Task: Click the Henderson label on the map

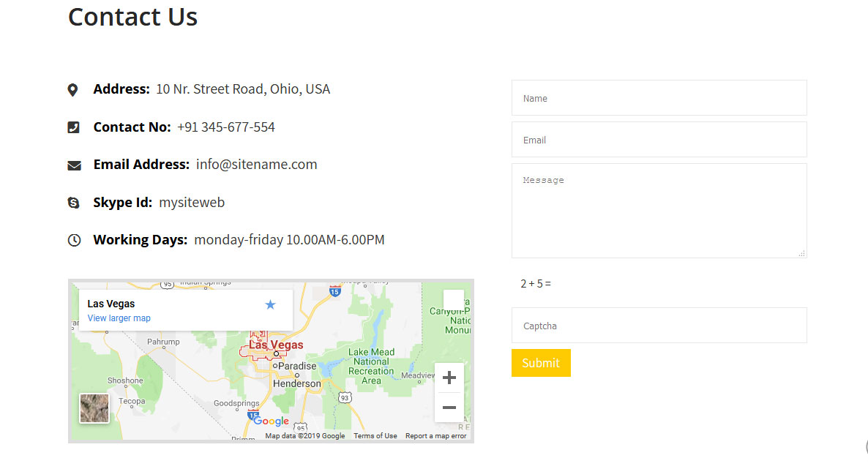Action: [x=296, y=383]
